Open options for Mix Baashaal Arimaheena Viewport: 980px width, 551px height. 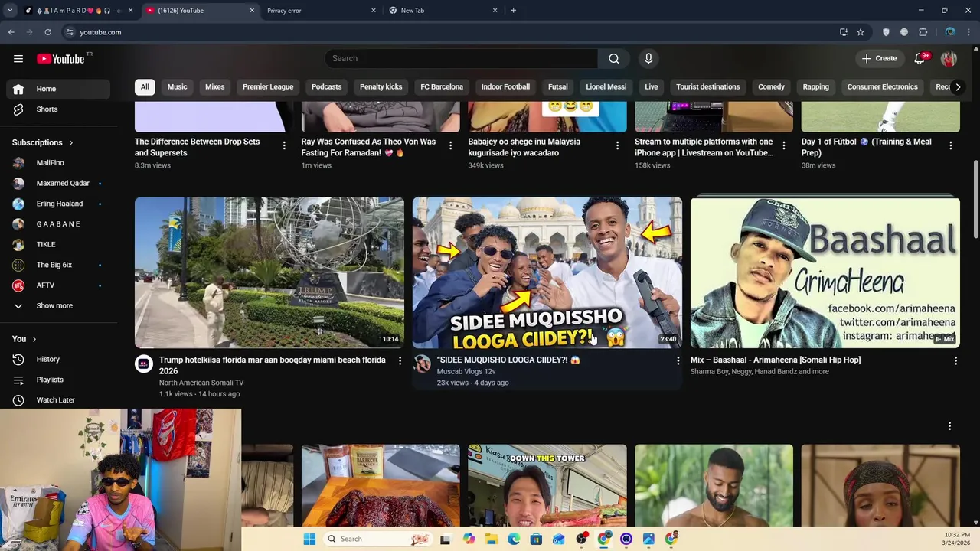point(955,360)
